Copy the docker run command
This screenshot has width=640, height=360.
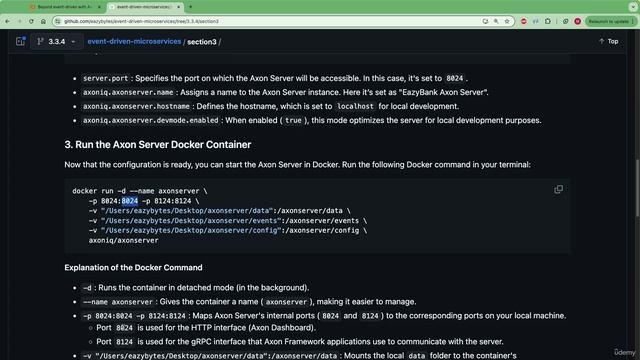tap(558, 189)
